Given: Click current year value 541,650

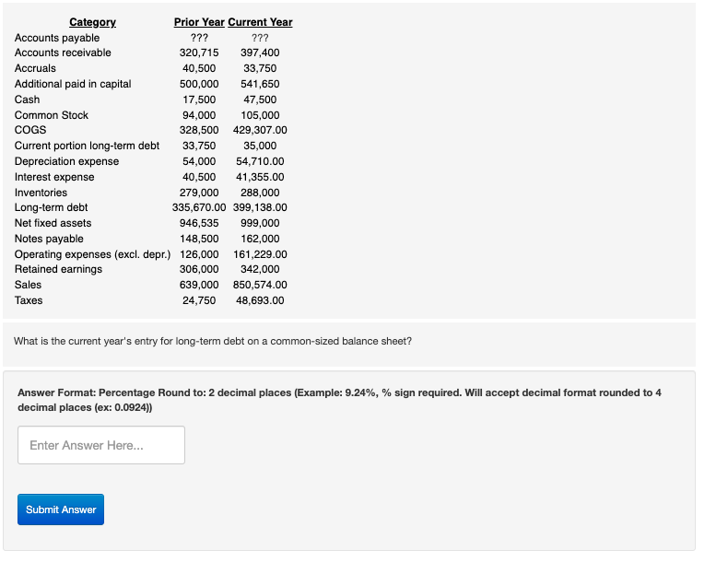Looking at the screenshot, I should click(260, 84).
